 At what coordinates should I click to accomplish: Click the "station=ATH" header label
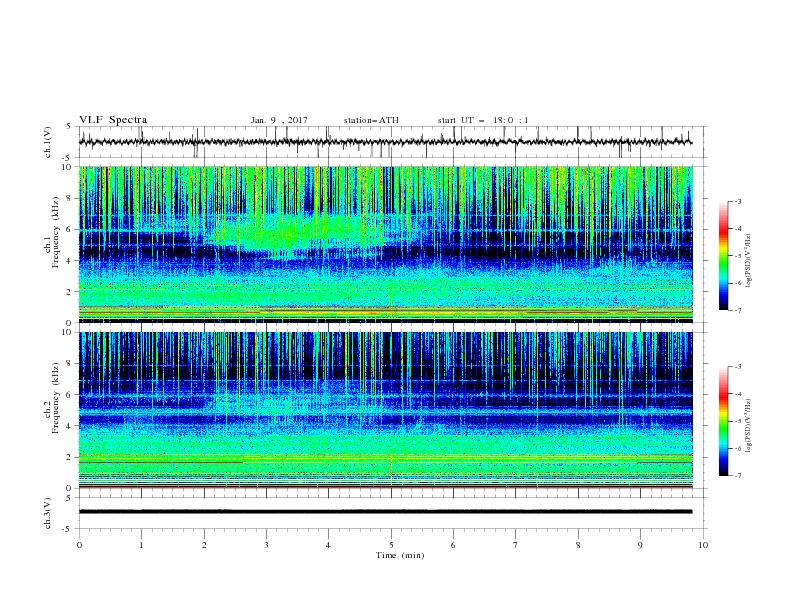coord(371,120)
